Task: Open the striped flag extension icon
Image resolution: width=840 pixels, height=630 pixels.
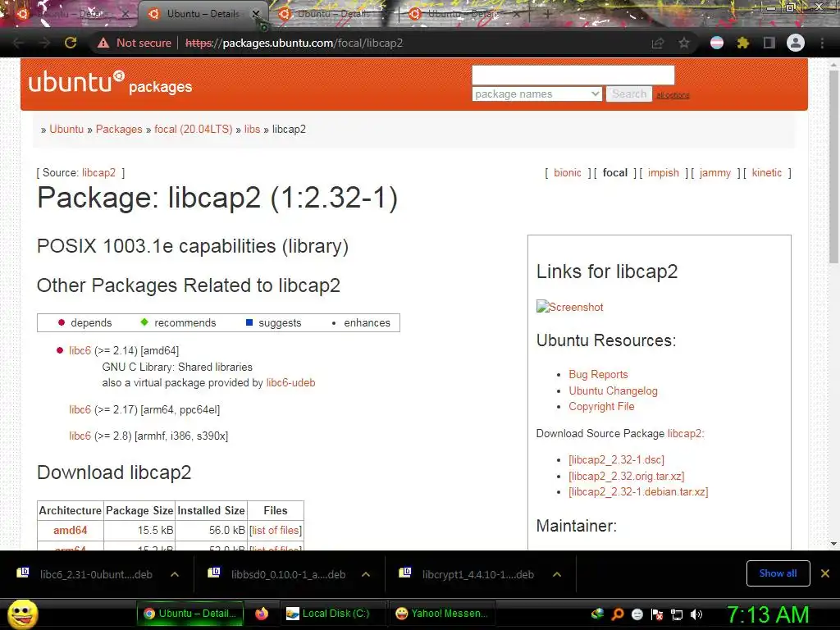Action: click(x=717, y=43)
